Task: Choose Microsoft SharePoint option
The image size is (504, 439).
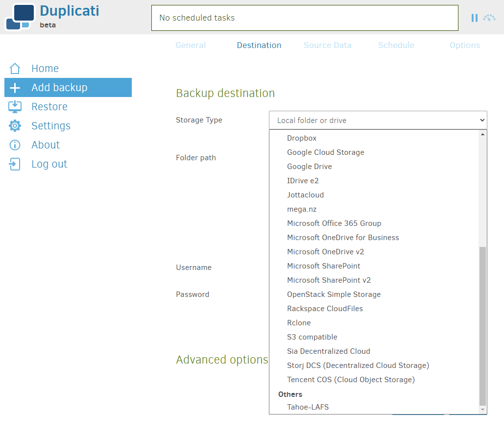Action: 374,266
